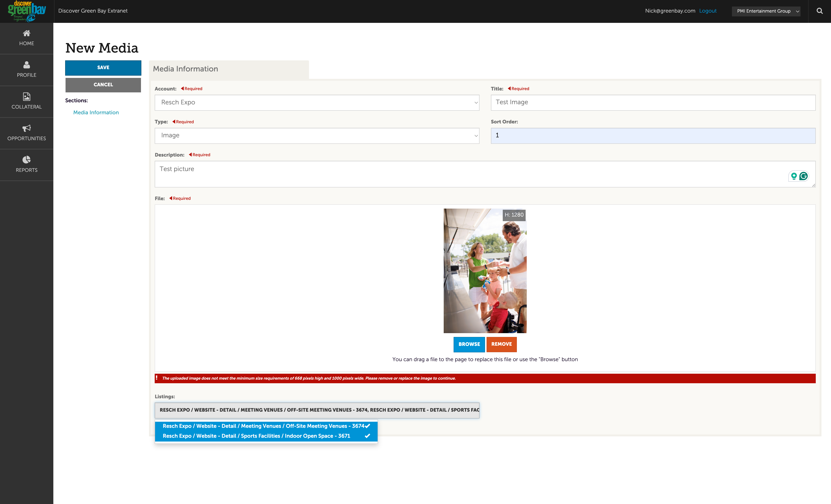
Task: Click the green lightbulb suggestion icon
Action: coord(794,176)
